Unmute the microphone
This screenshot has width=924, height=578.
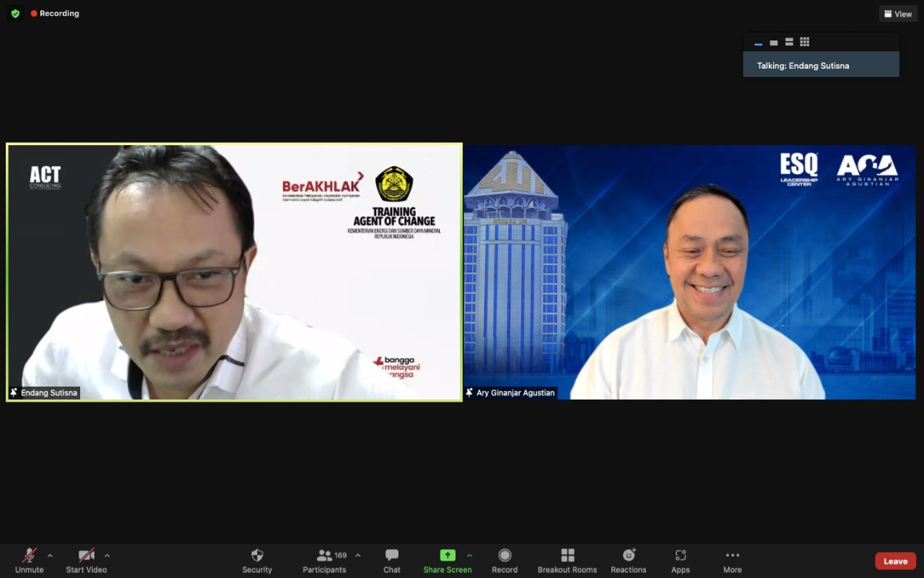point(29,560)
